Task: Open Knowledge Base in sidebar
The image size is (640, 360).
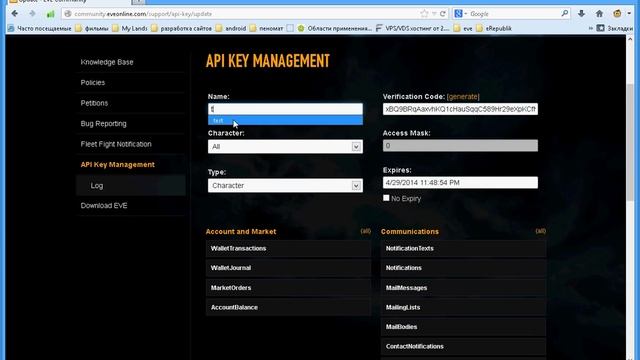Action: point(107,62)
